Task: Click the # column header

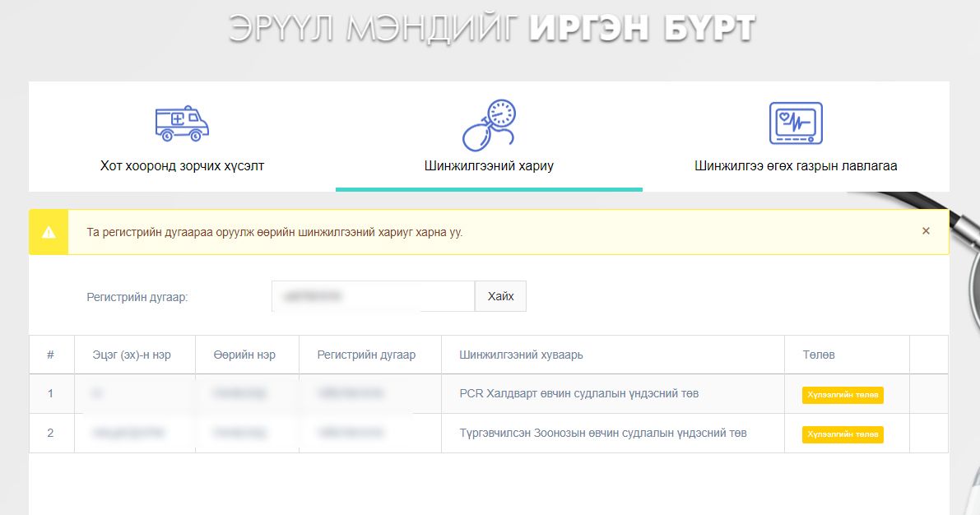Action: 51,355
